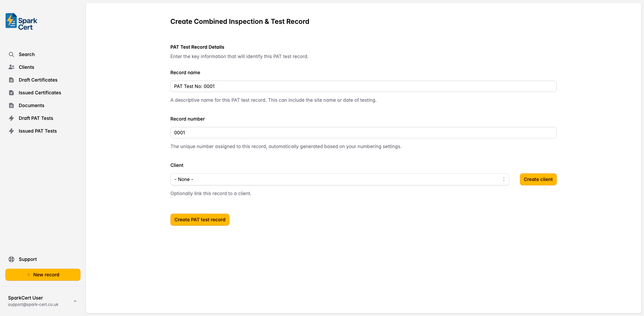Screen dimensions: 644x316
Task: Click inside the Record name field
Action: point(363,86)
